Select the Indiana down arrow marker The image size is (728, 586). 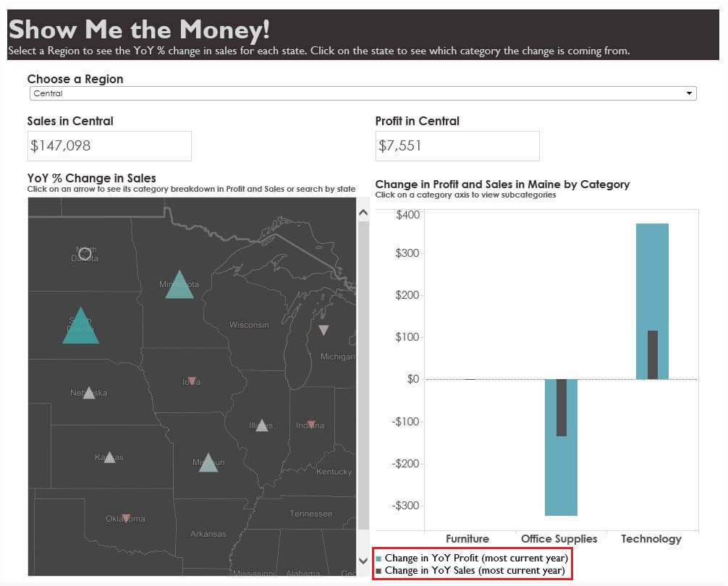[311, 425]
